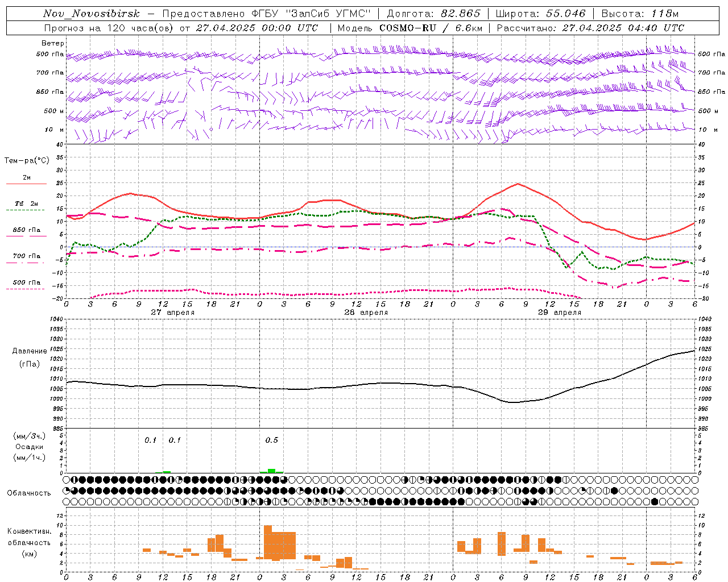Click the 'Td 2м' dew point legend entry
728x582 pixels.
point(27,203)
